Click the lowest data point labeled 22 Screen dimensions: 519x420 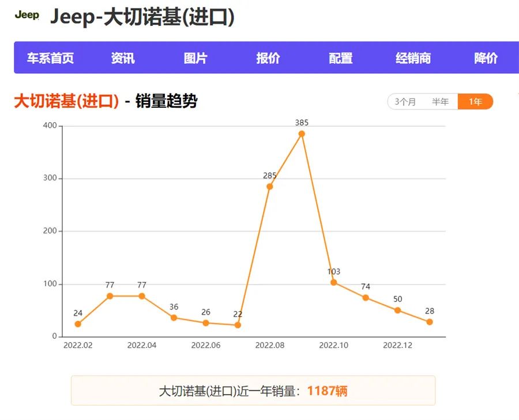238,325
